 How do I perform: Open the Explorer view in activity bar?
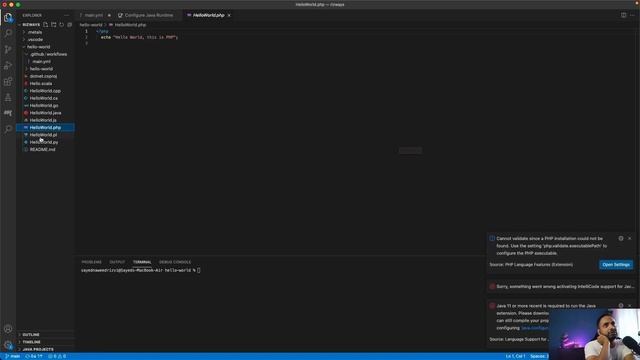coord(8,18)
